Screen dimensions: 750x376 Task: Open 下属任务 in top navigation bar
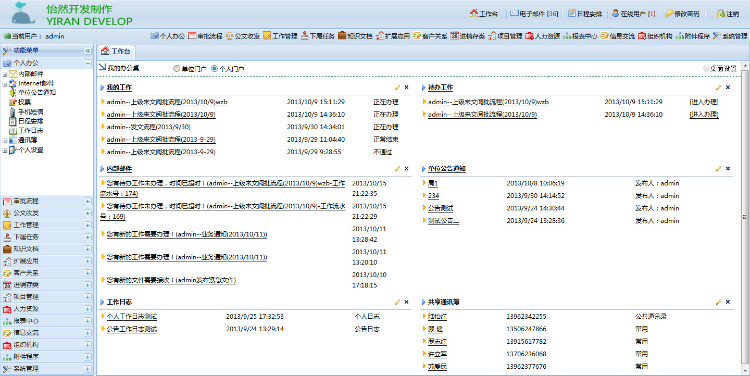point(318,36)
